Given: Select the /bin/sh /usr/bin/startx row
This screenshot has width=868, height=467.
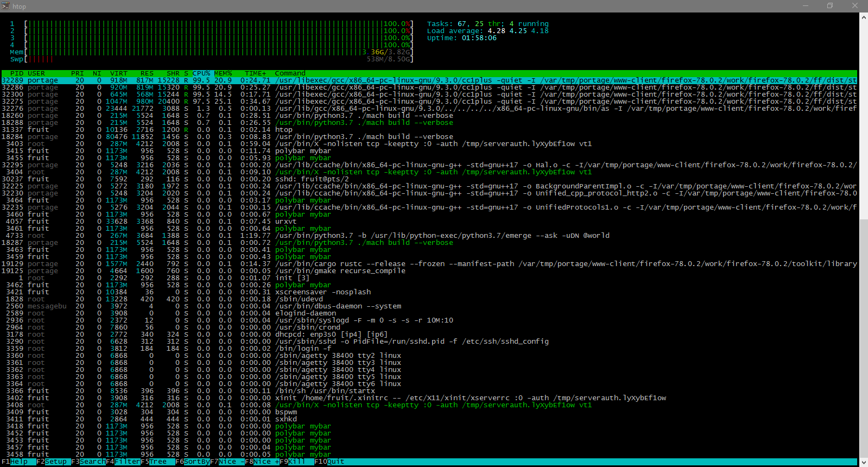Looking at the screenshot, I should point(429,391).
